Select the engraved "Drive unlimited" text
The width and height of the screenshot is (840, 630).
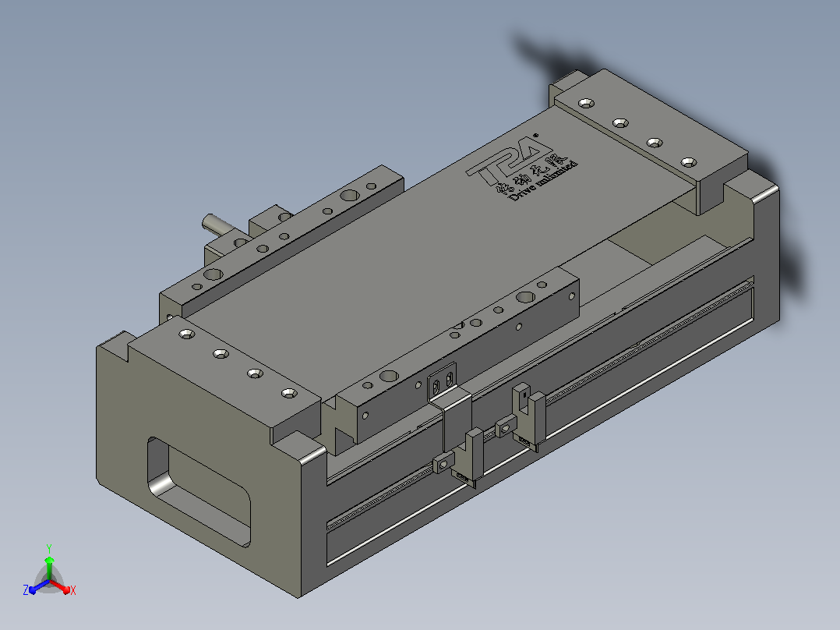coord(544,180)
